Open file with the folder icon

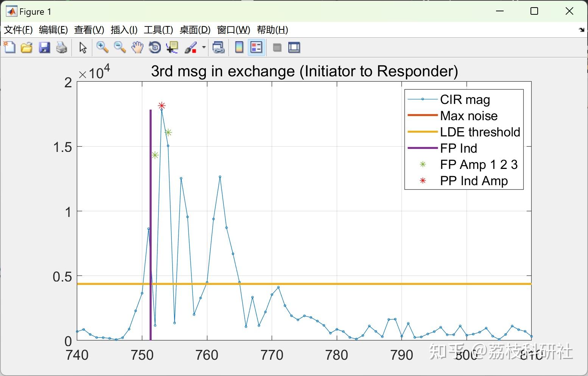point(26,47)
